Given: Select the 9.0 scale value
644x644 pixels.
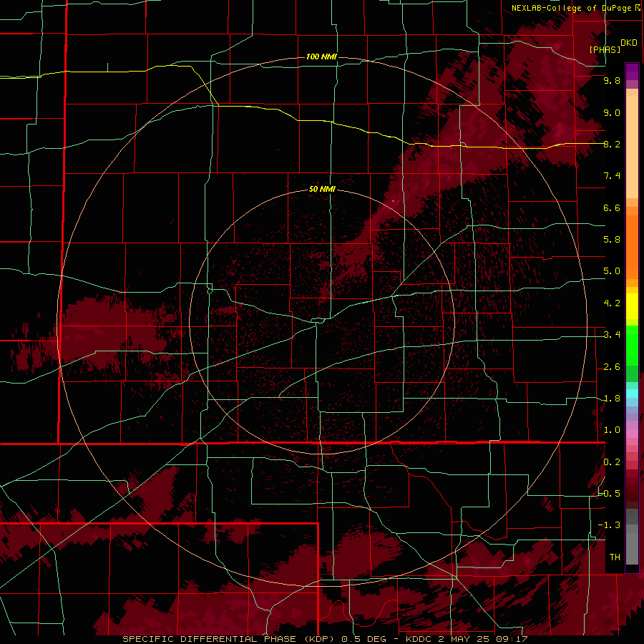Looking at the screenshot, I should point(612,112).
